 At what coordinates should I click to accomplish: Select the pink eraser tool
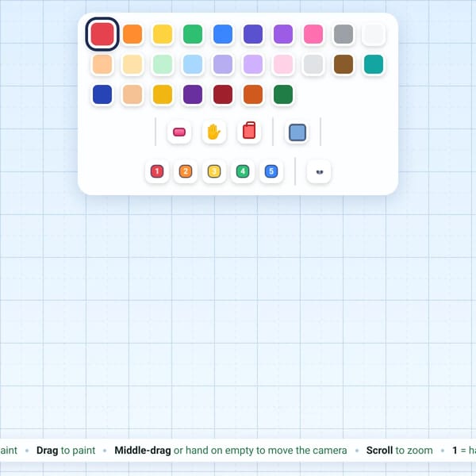[x=179, y=132]
